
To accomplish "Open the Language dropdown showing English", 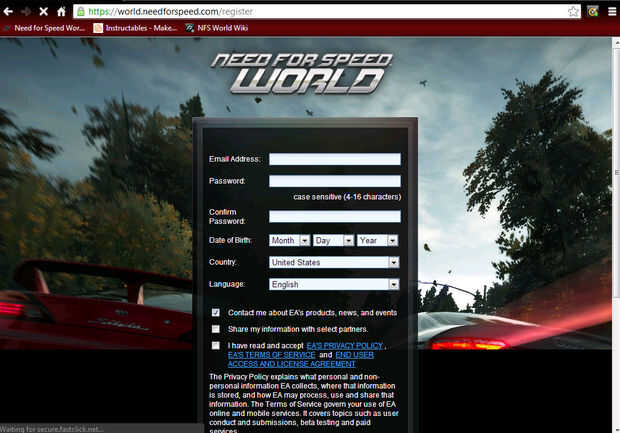I will 334,284.
